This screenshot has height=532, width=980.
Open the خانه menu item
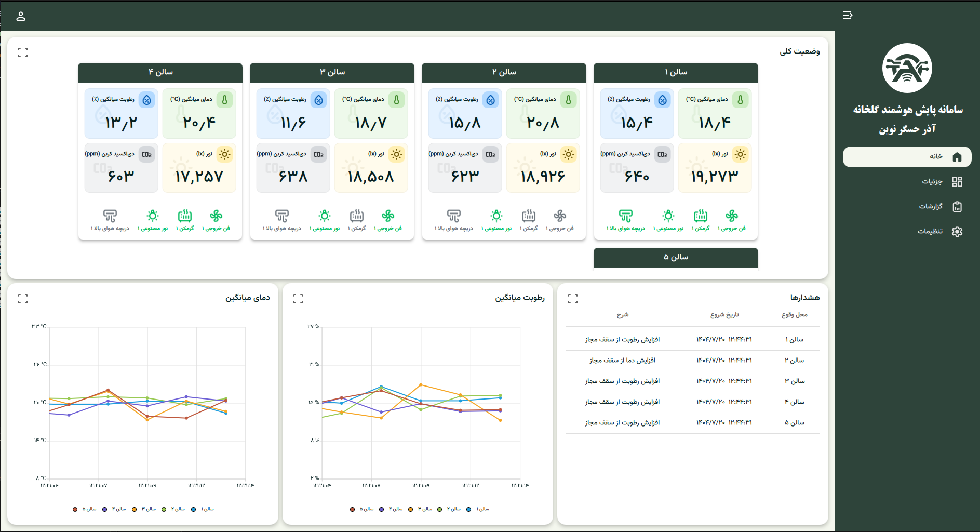coord(907,157)
